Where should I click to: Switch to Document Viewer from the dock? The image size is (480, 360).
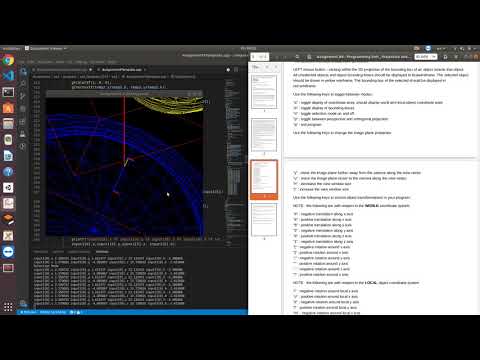coord(8,203)
